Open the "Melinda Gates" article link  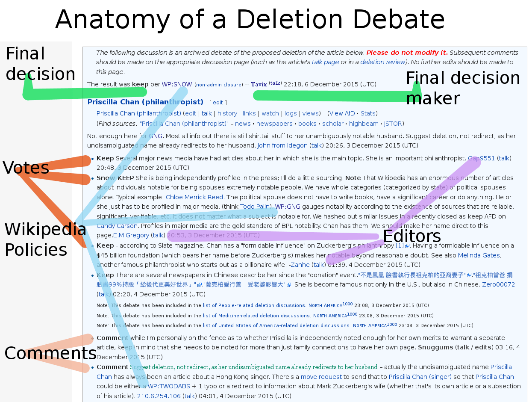(479, 255)
